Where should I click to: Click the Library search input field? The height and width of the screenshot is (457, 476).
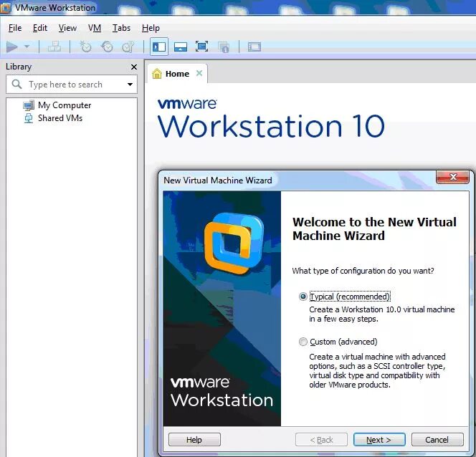point(72,85)
